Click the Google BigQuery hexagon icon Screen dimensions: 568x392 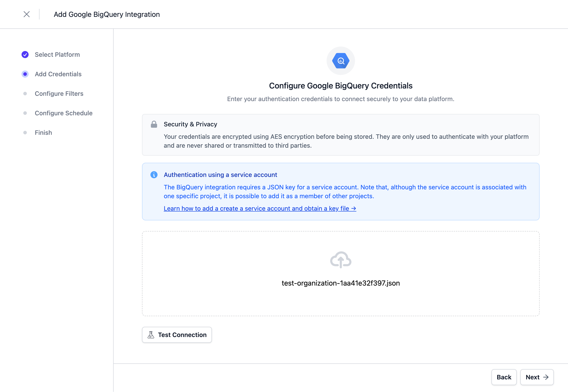(x=340, y=61)
